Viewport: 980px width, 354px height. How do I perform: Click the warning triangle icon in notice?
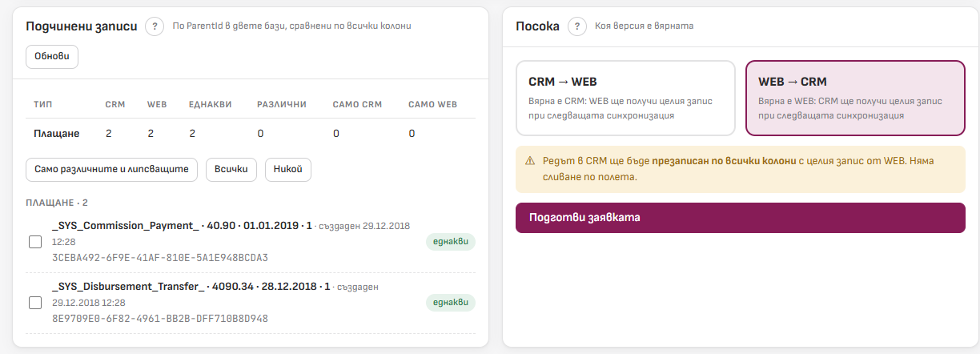[530, 161]
